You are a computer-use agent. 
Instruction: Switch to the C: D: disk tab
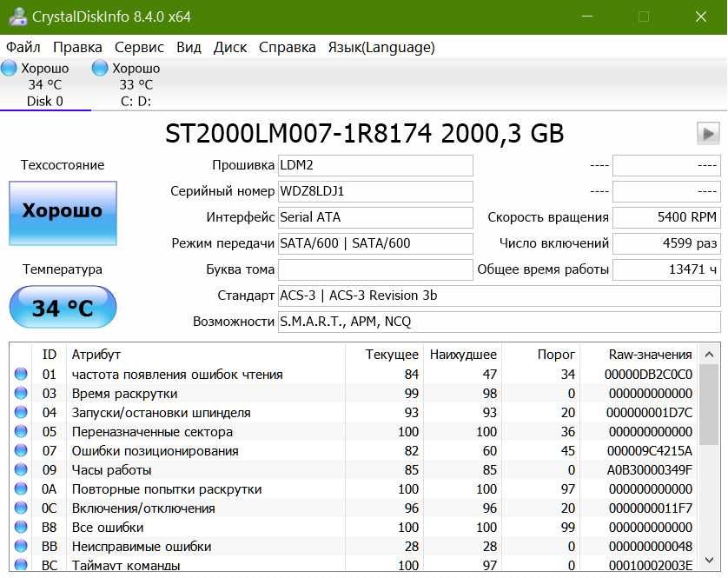click(136, 84)
